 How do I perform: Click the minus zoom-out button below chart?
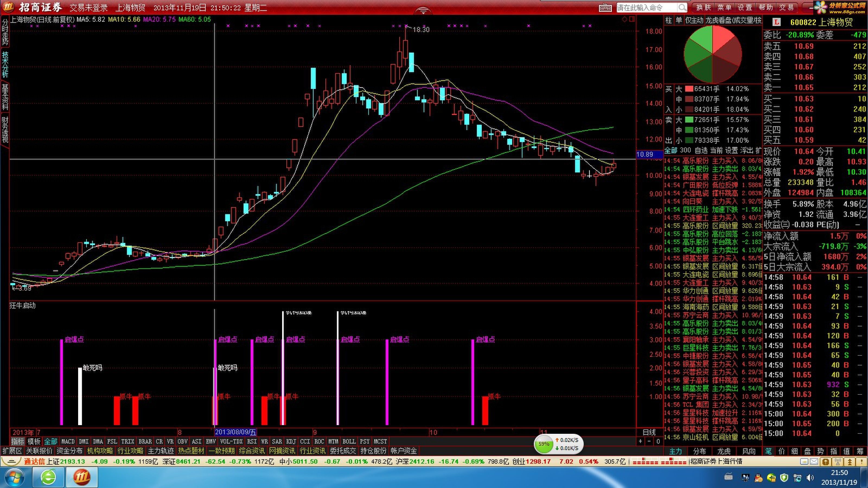coord(649,441)
